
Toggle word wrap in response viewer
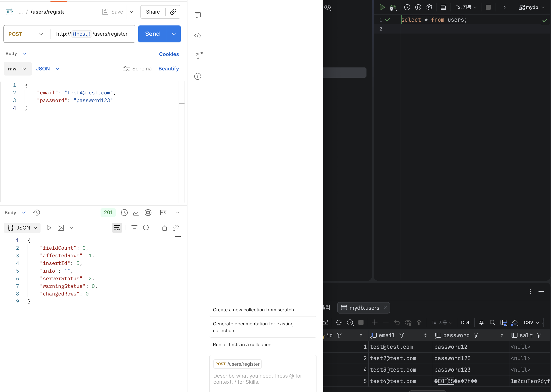pyautogui.click(x=117, y=228)
